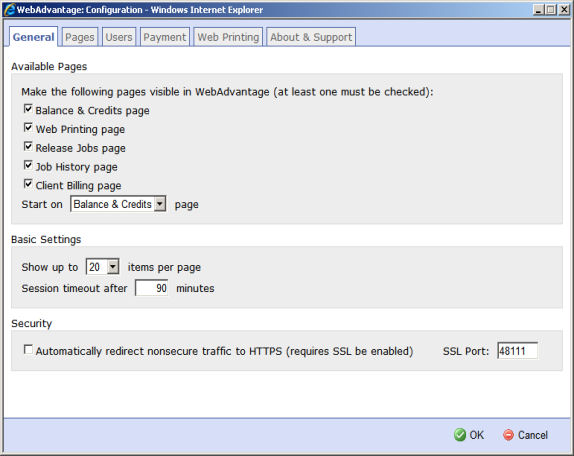Click the red Cancel icon
The height and width of the screenshot is (456, 574).
(x=508, y=435)
